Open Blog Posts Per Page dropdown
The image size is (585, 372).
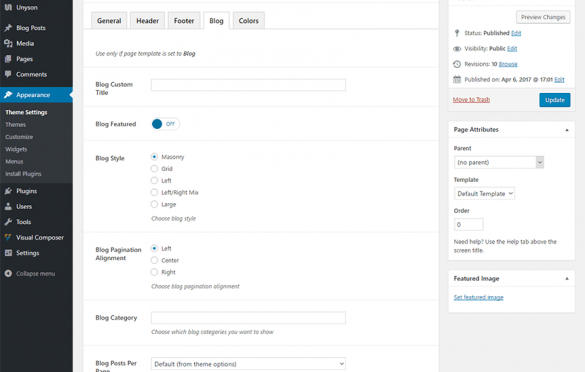248,364
